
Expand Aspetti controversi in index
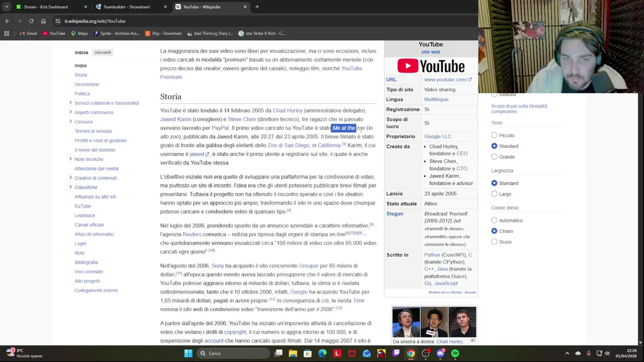coord(70,112)
